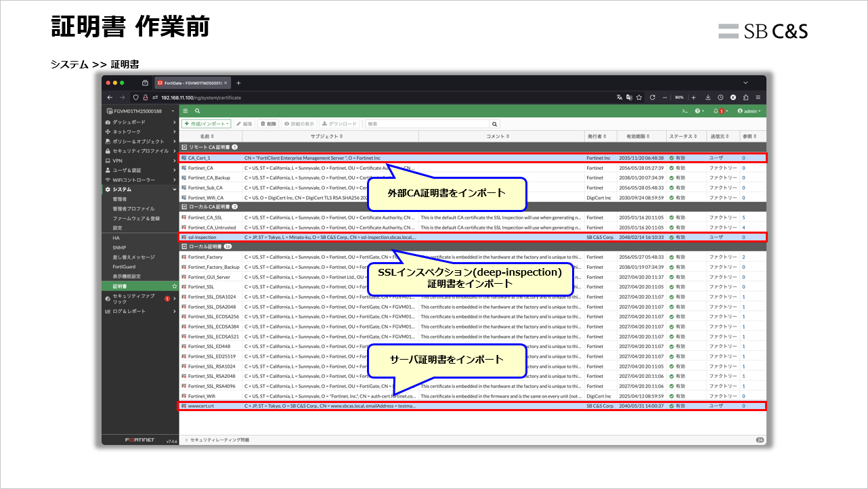Image resolution: width=868 pixels, height=489 pixels.
Task: Open the FGVM01TM25000188 host dropdown
Action: tap(140, 110)
